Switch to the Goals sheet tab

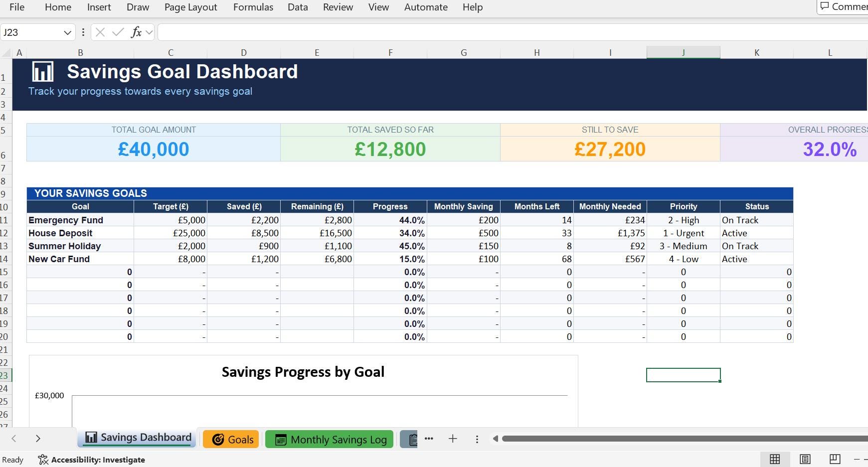(x=231, y=439)
